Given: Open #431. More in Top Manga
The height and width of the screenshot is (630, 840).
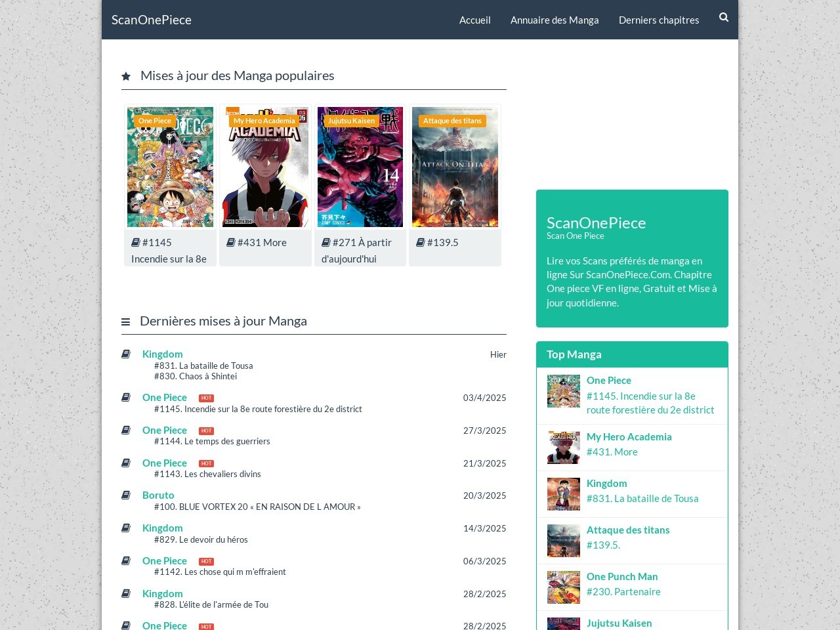Looking at the screenshot, I should (x=612, y=451).
